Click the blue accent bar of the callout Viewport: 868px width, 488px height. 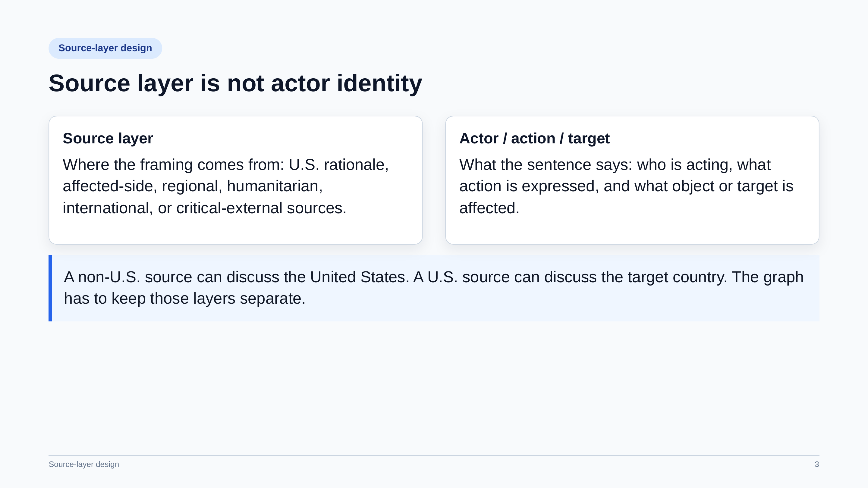50,288
